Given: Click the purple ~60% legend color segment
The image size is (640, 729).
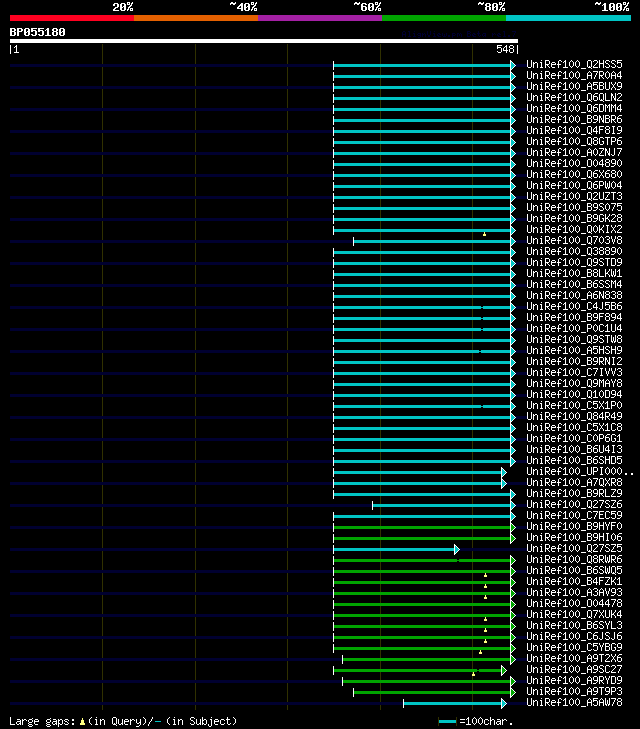Looking at the screenshot, I should (320, 18).
